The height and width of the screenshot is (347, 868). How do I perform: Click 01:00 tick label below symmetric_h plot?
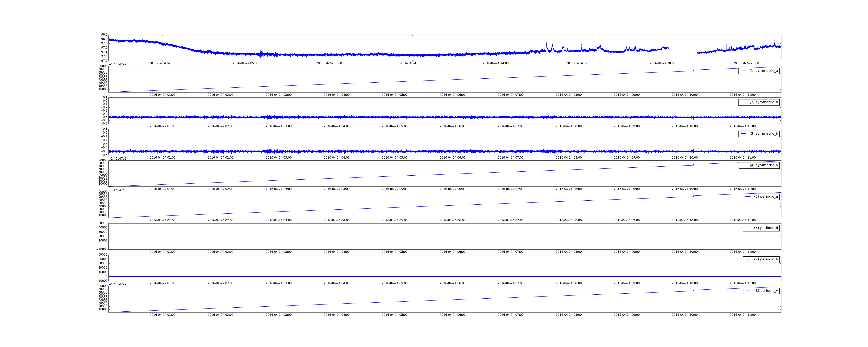click(162, 158)
